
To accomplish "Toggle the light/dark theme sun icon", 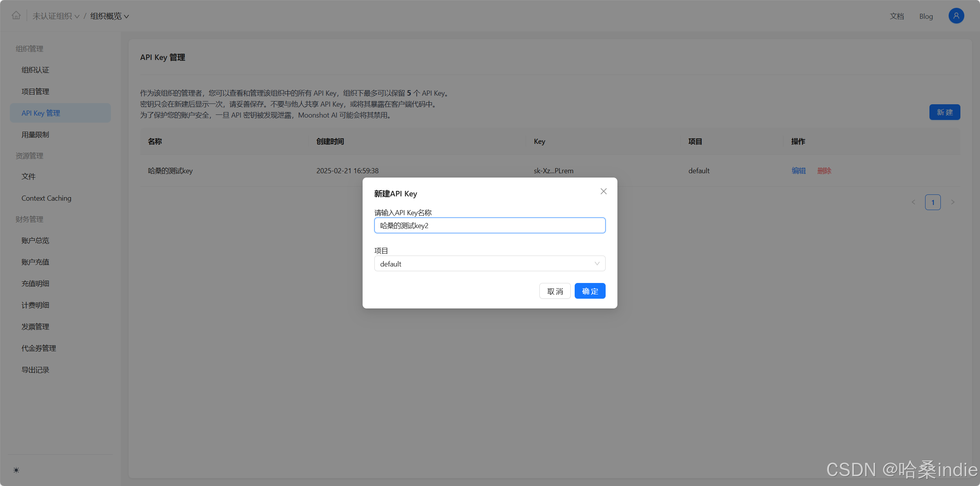I will [x=16, y=470].
